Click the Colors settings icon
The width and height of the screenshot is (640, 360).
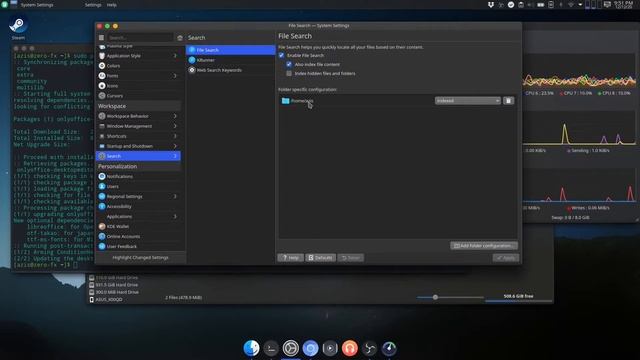coord(102,66)
